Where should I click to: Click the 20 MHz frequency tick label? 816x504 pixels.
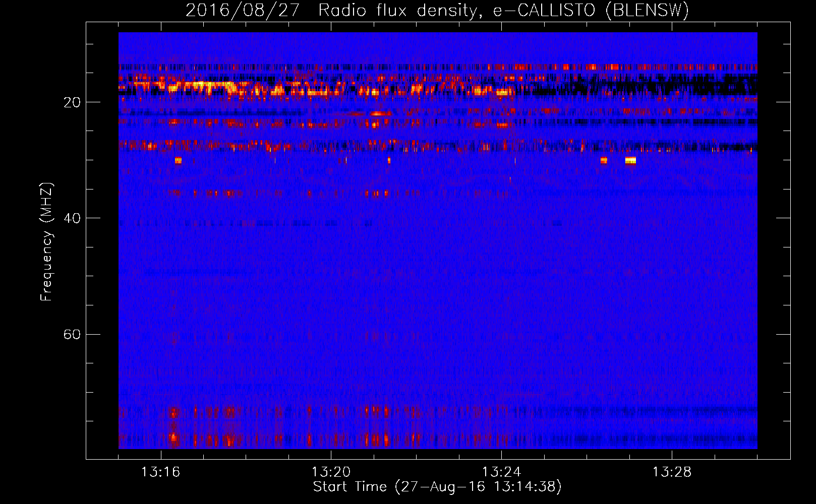pyautogui.click(x=72, y=102)
